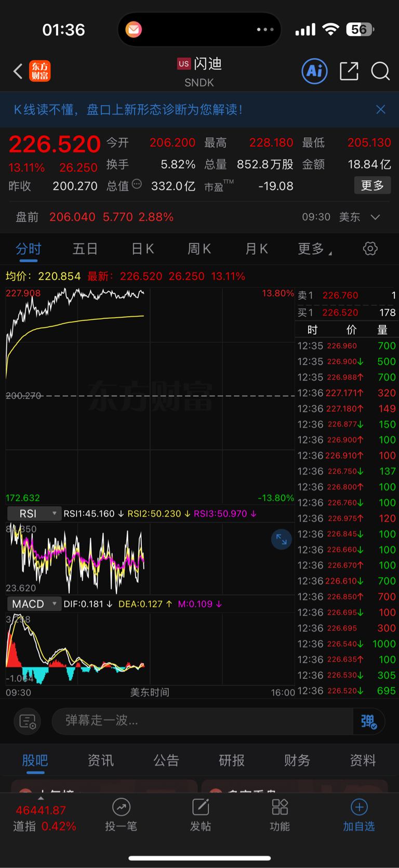Show 更多 quote details button
Screen dimensions: 399x868
pos(373,186)
